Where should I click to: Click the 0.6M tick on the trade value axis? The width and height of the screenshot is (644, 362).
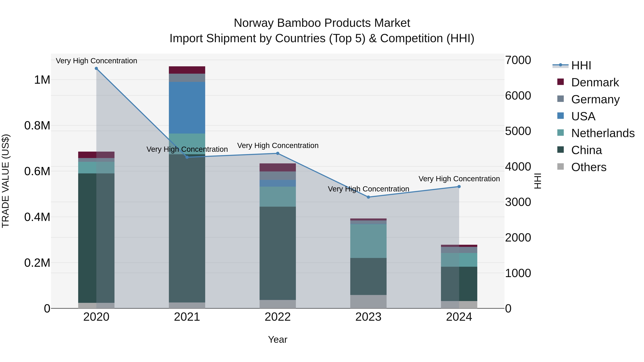pos(37,171)
